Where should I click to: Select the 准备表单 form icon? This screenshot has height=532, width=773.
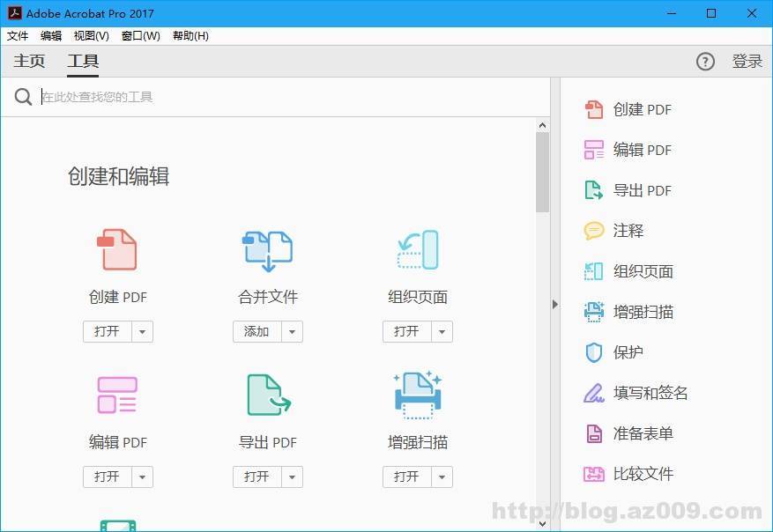(593, 433)
